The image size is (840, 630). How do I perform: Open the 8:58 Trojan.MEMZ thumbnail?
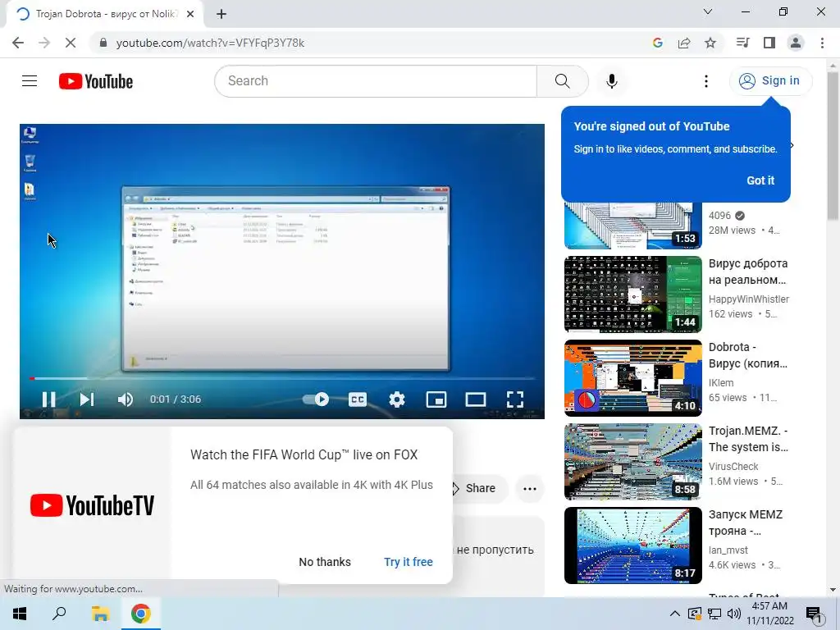[x=632, y=461]
